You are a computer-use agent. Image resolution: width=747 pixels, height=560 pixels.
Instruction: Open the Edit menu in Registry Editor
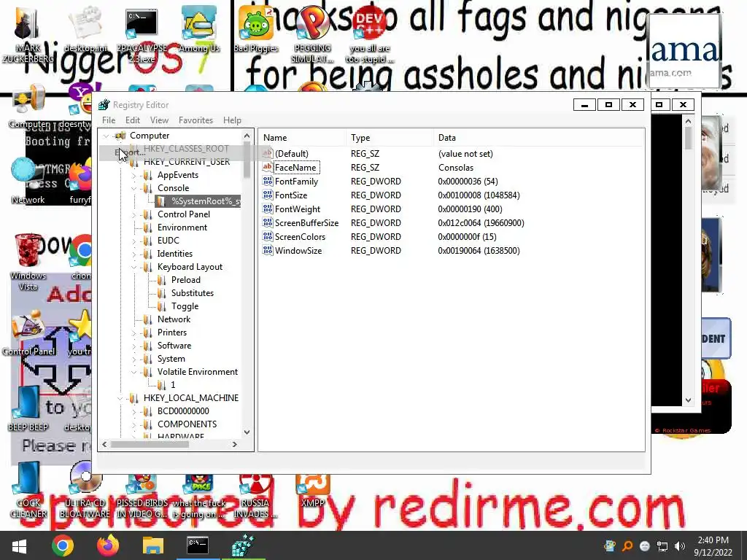(x=133, y=120)
